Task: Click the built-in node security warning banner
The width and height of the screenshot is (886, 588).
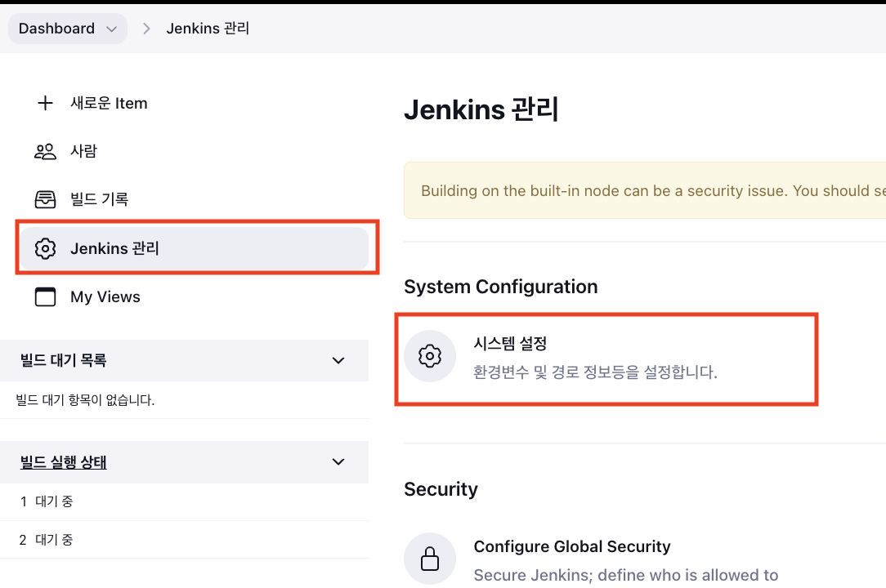Action: pyautogui.click(x=645, y=190)
